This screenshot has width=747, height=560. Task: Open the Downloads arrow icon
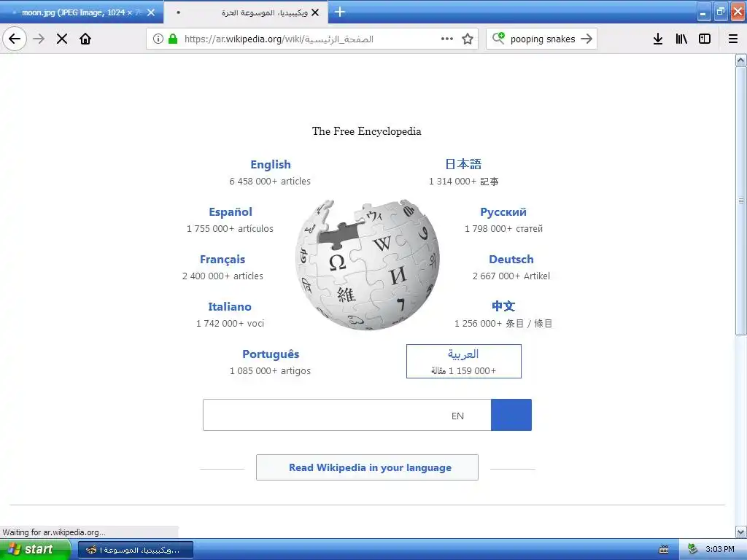pos(658,39)
